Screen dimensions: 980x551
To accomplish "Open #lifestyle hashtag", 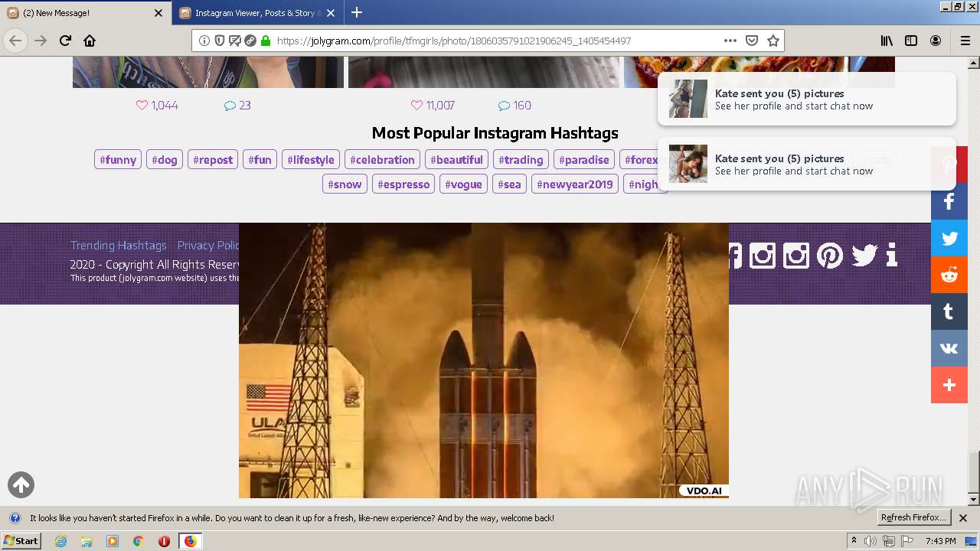I will coord(311,160).
